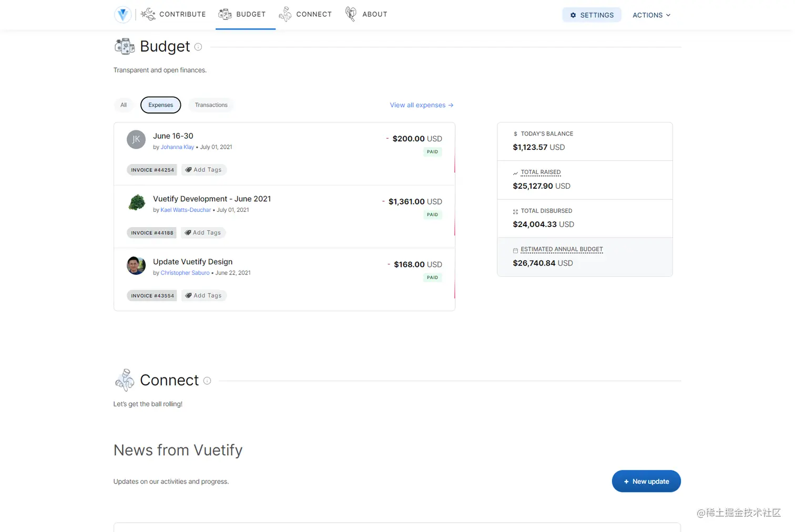Select the Transactions filter pill
The height and width of the screenshot is (532, 795).
pyautogui.click(x=211, y=105)
